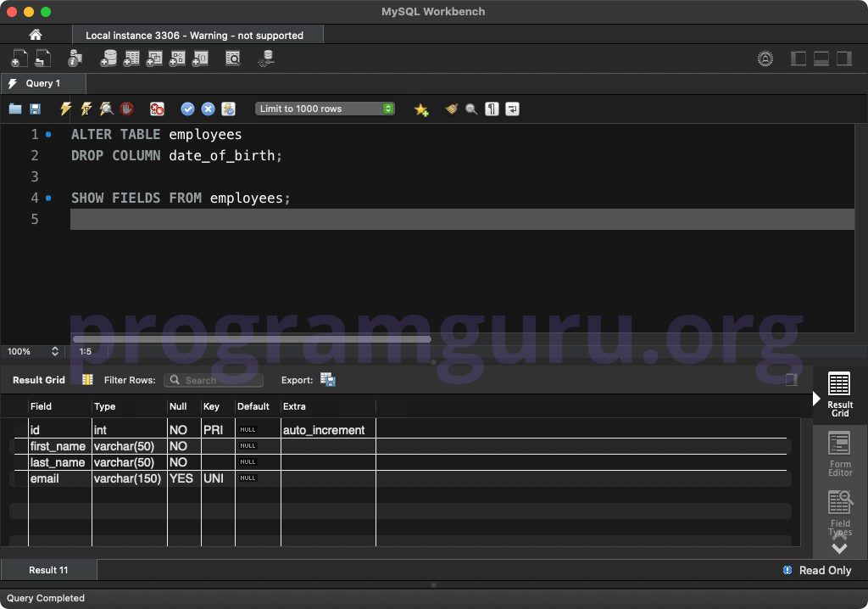The width and height of the screenshot is (868, 609).
Task: Select the UNI key cell
Action: [x=218, y=478]
